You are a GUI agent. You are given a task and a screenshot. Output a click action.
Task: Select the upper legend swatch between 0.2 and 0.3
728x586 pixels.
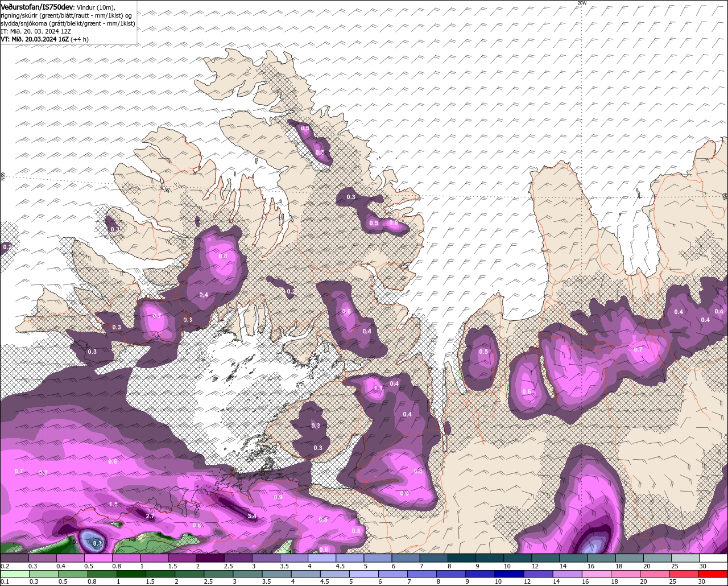tap(15, 558)
